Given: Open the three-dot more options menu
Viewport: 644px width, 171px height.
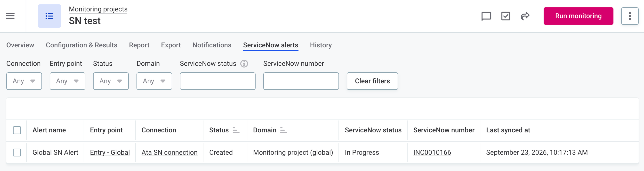Looking at the screenshot, I should (x=630, y=16).
